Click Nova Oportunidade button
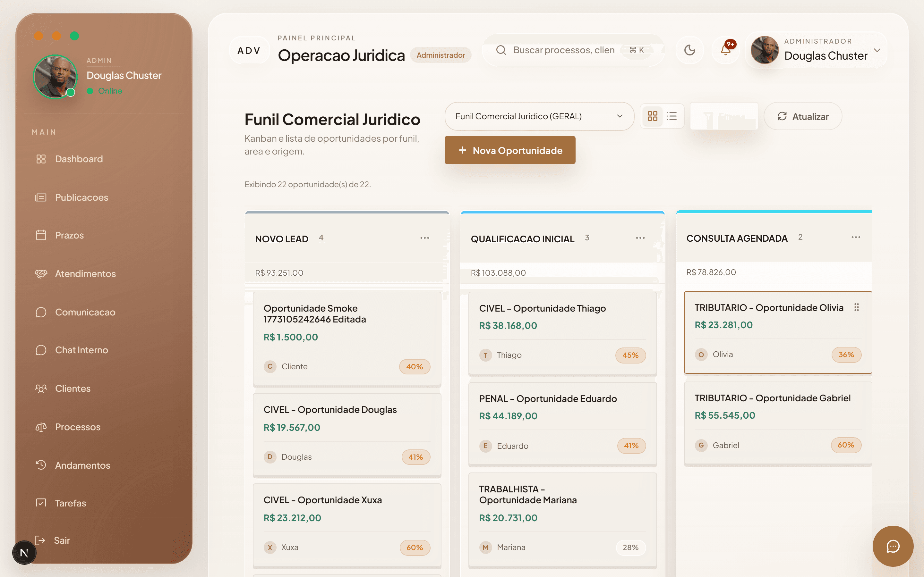Screen dimensions: 924x577 (x=510, y=150)
